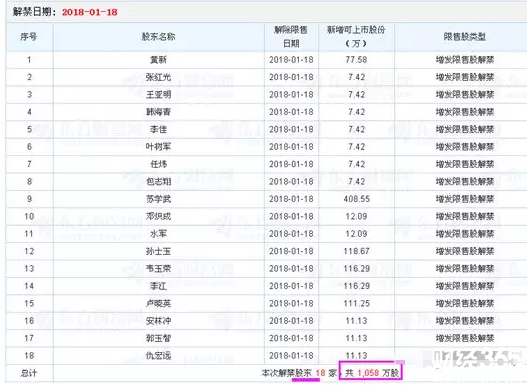Click 12.09 in 水军's row

point(356,234)
